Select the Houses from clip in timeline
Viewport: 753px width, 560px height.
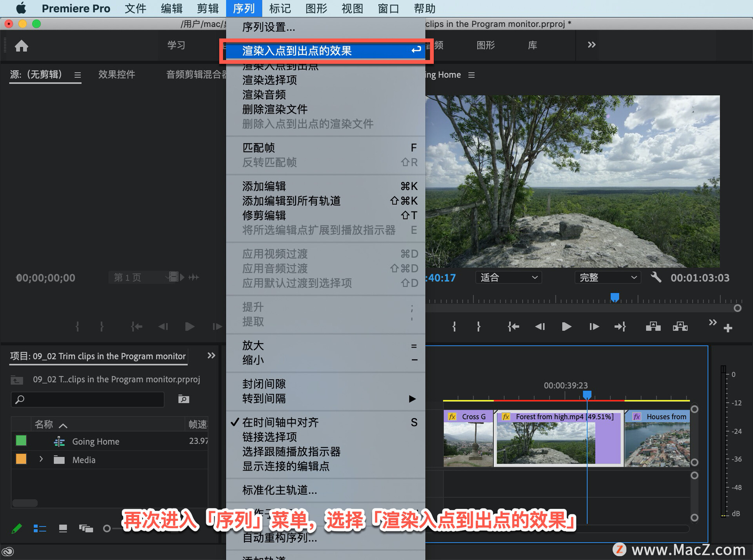[657, 438]
